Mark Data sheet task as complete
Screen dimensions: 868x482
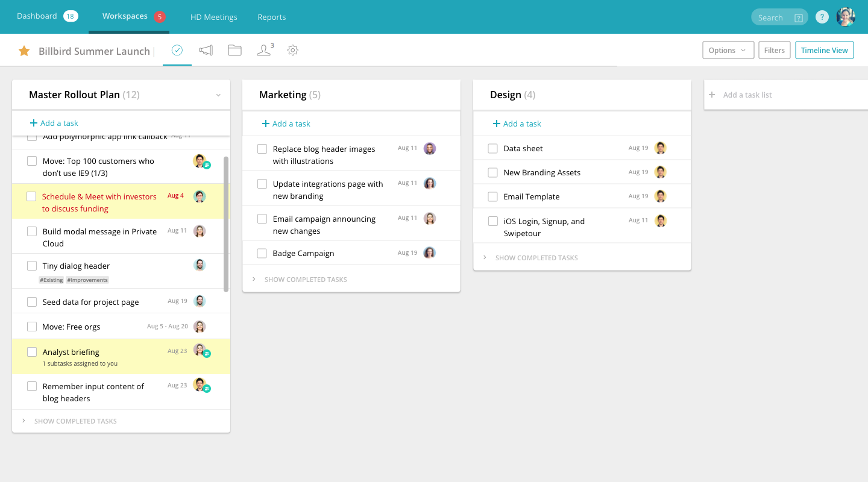pyautogui.click(x=493, y=148)
